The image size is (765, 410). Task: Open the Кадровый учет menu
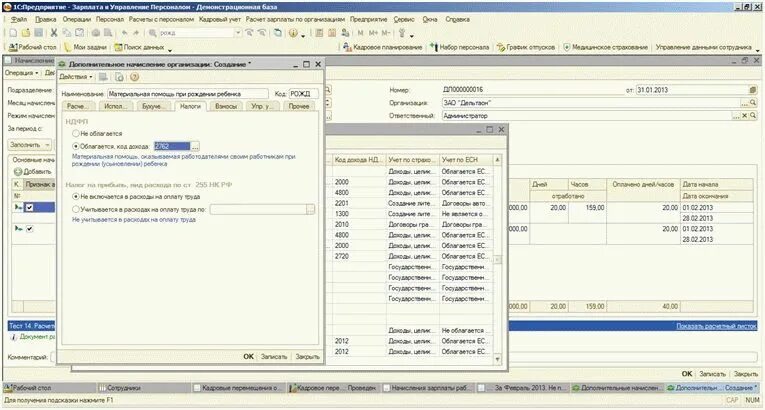220,20
